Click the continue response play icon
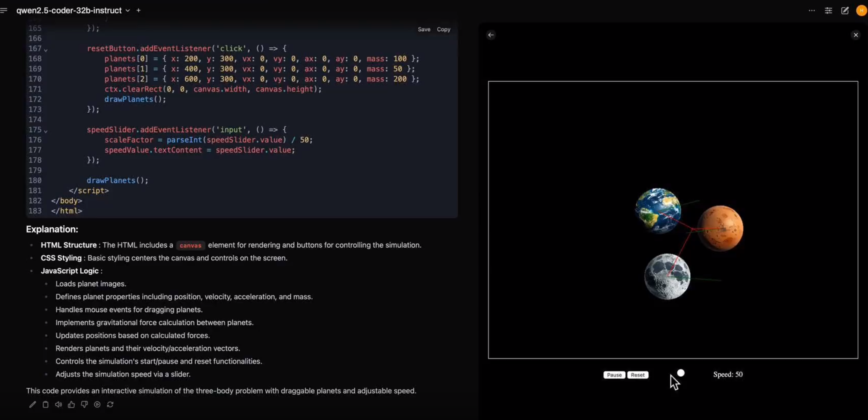 pyautogui.click(x=97, y=404)
